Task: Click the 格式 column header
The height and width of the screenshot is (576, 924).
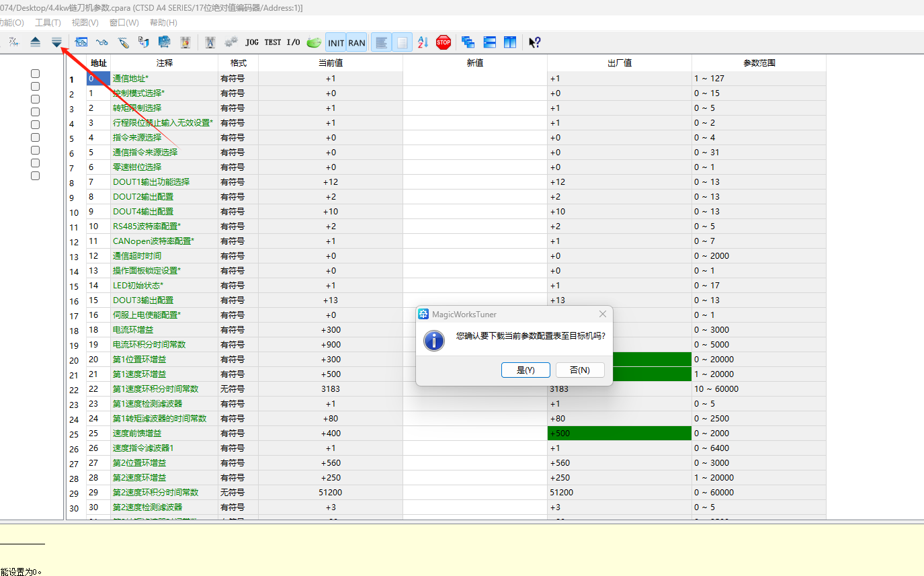Action: [x=239, y=63]
